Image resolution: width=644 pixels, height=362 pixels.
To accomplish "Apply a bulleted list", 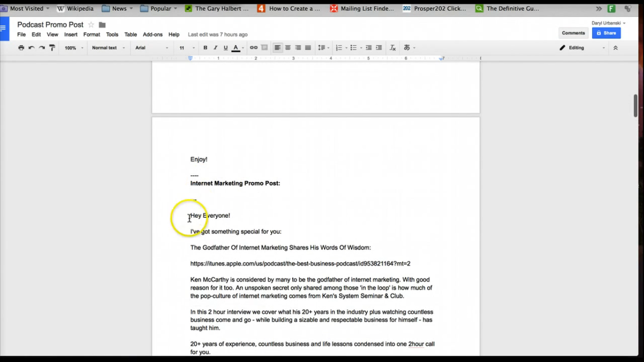I will (x=354, y=48).
